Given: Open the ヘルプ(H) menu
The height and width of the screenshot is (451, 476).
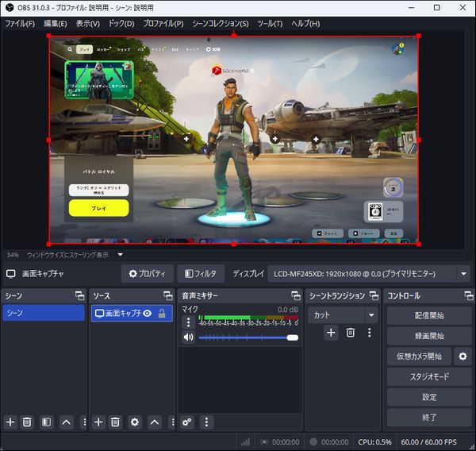Looking at the screenshot, I should point(305,23).
